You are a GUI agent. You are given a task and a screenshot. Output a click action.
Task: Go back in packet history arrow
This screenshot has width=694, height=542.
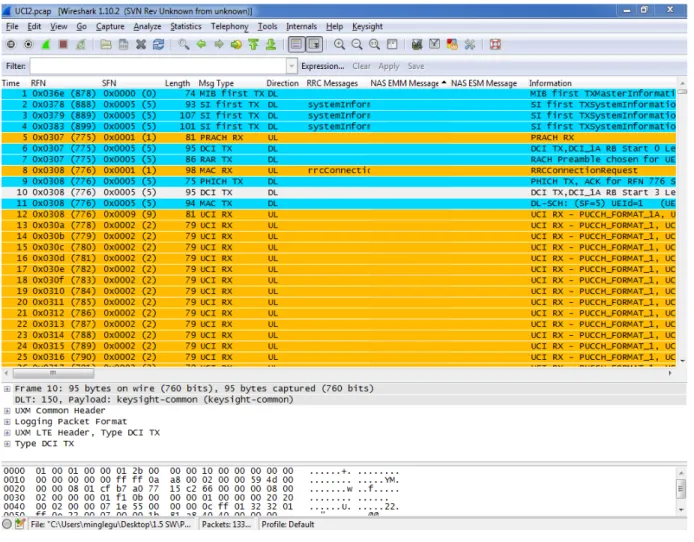[x=201, y=45]
